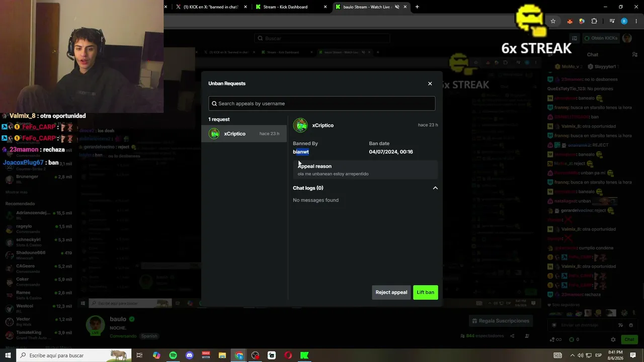Click the colorful round extension icon
Viewport: 644px width, 362px height.
[x=582, y=21]
